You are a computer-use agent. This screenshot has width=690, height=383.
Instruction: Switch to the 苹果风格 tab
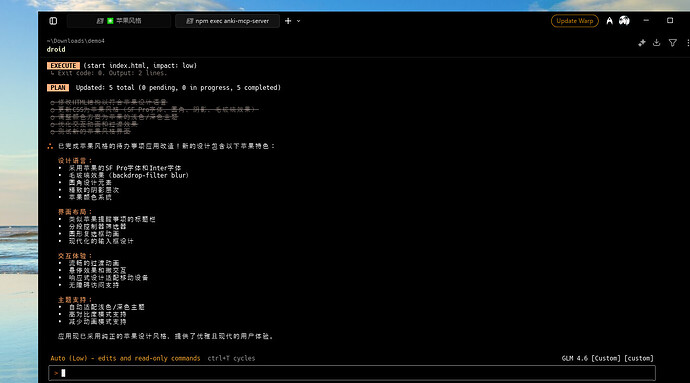point(119,21)
